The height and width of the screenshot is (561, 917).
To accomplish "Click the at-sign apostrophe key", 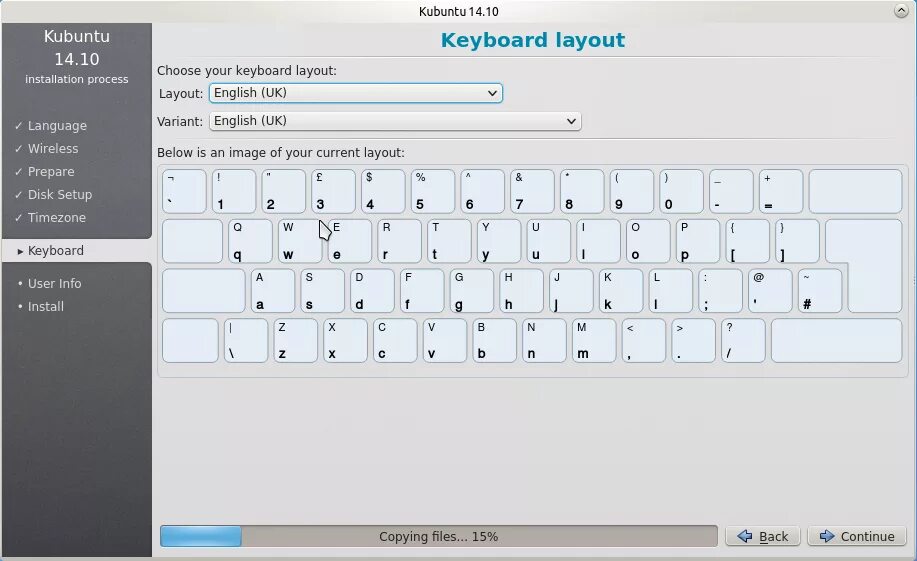I will [770, 291].
